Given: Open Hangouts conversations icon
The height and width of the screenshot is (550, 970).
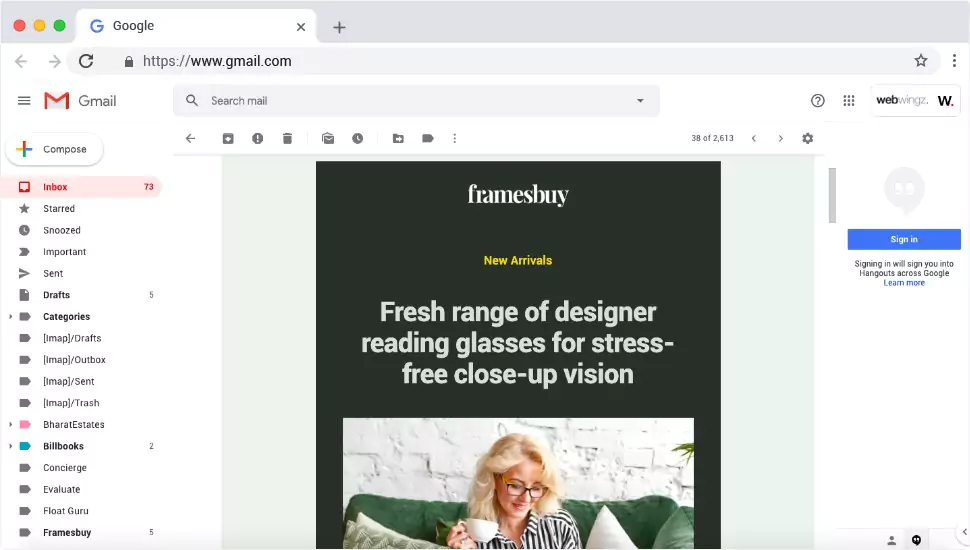Looking at the screenshot, I should tap(916, 540).
